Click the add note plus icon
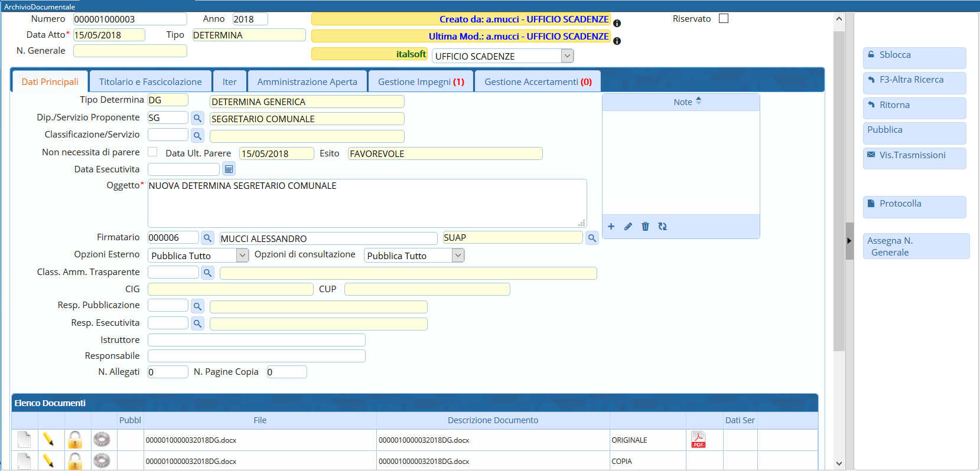 point(611,227)
